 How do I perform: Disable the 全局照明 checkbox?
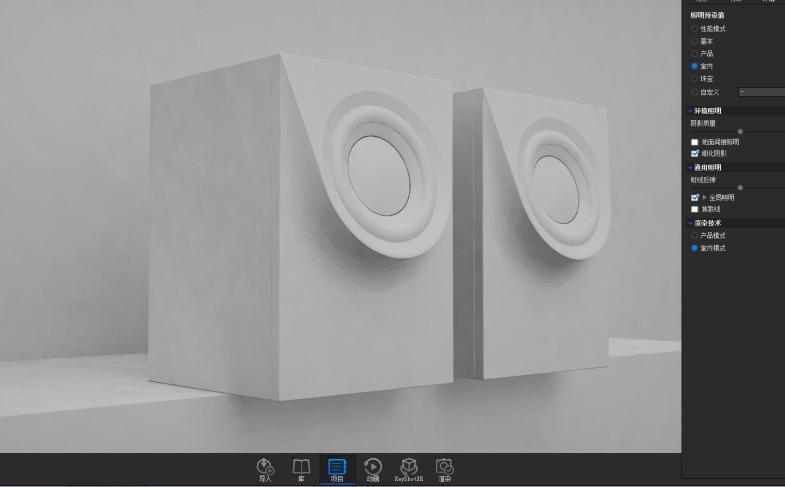(x=695, y=198)
